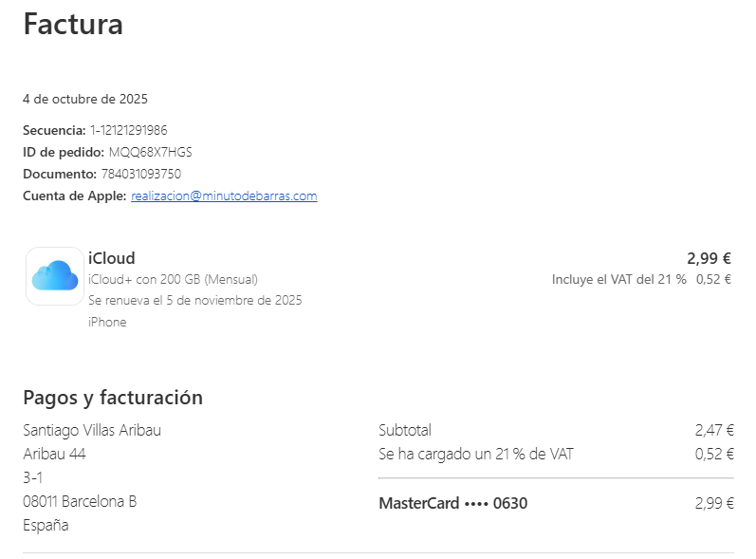Viewport: 756px width, 559px height.
Task: Click the bold 2,99 € item price
Action: click(x=709, y=258)
